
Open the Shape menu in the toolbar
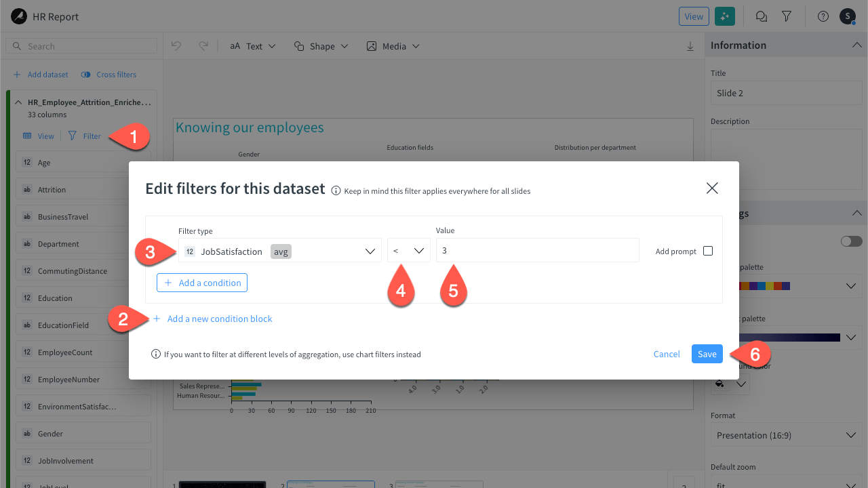(321, 45)
